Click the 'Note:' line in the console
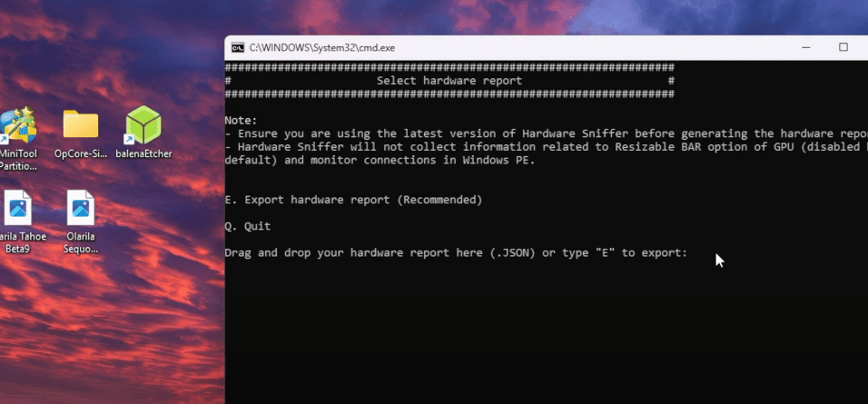The width and height of the screenshot is (868, 404). point(241,120)
